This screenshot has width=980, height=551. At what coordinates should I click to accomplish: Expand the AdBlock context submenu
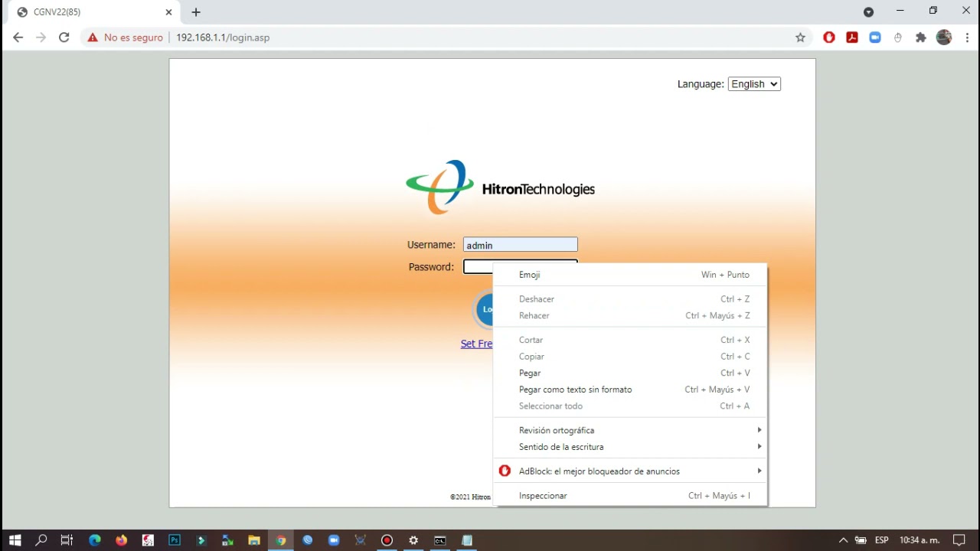[630, 471]
